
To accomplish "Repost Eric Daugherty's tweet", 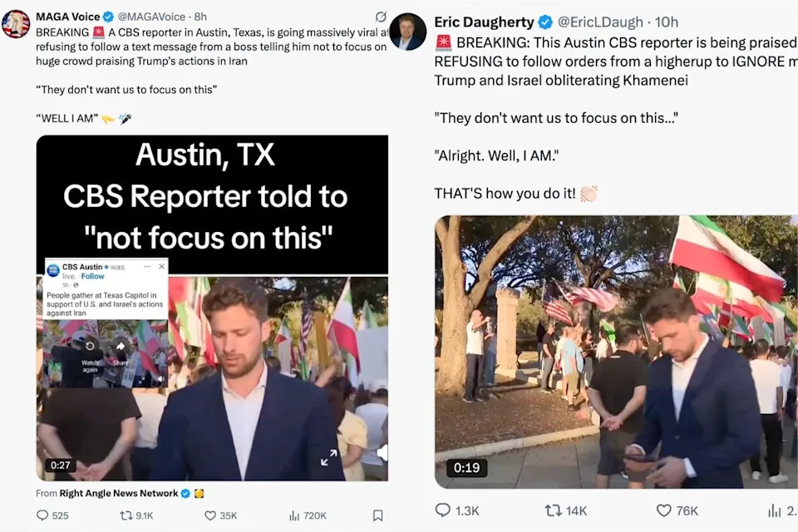I will click(565, 510).
